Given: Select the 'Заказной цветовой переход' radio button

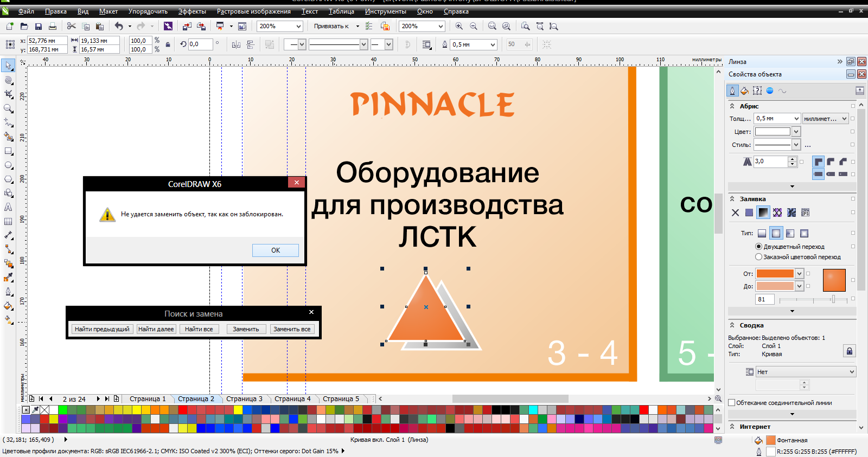Looking at the screenshot, I should 758,257.
